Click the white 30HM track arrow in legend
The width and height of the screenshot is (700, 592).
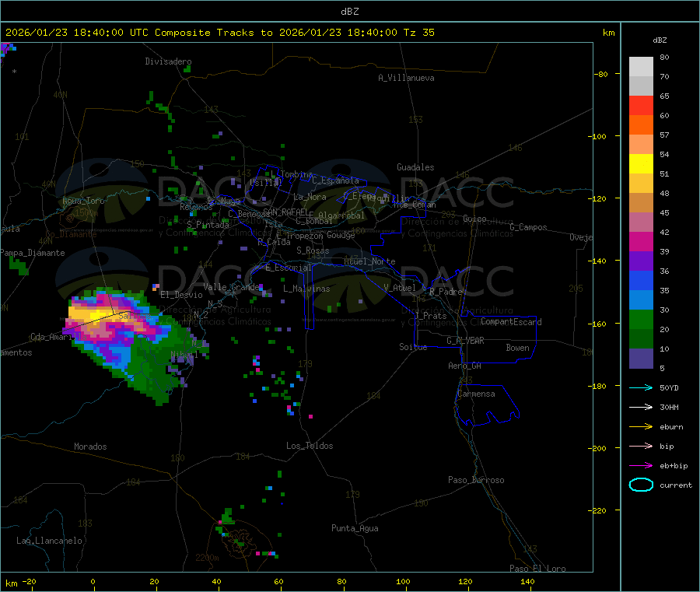click(641, 407)
